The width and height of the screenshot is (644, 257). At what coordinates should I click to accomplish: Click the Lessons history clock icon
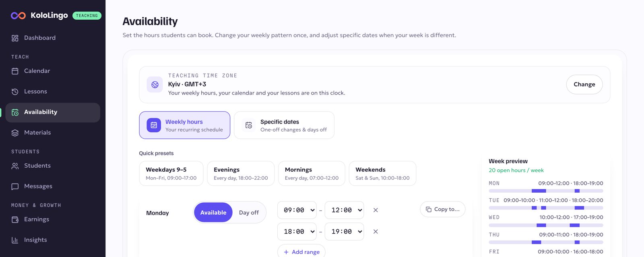point(15,92)
